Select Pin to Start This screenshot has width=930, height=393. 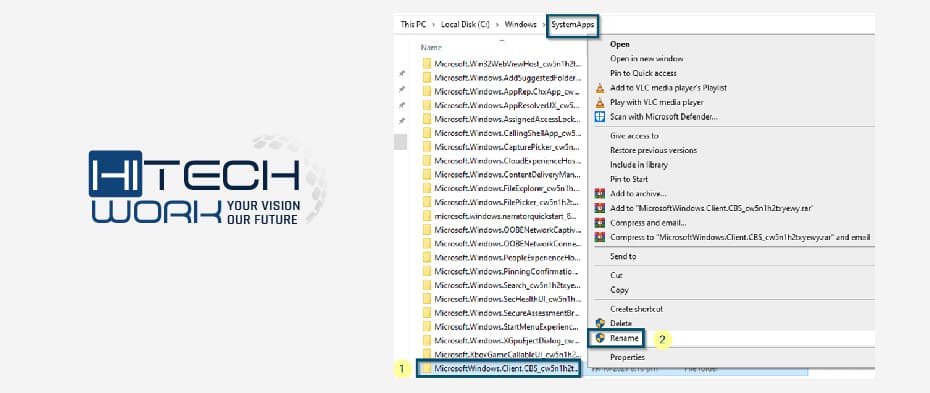point(629,179)
